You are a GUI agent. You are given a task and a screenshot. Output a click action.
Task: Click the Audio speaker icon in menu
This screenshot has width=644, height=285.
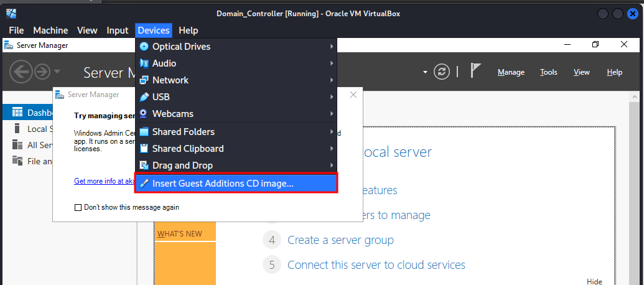click(x=144, y=63)
